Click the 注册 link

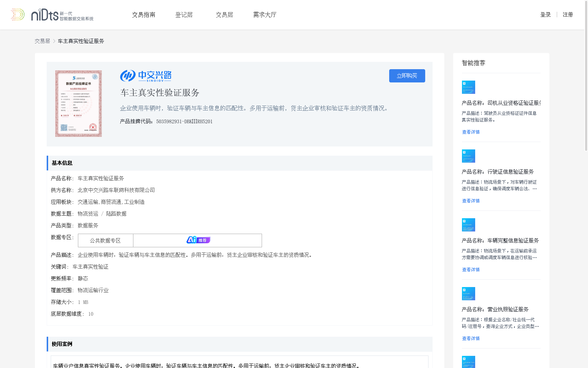pos(568,15)
